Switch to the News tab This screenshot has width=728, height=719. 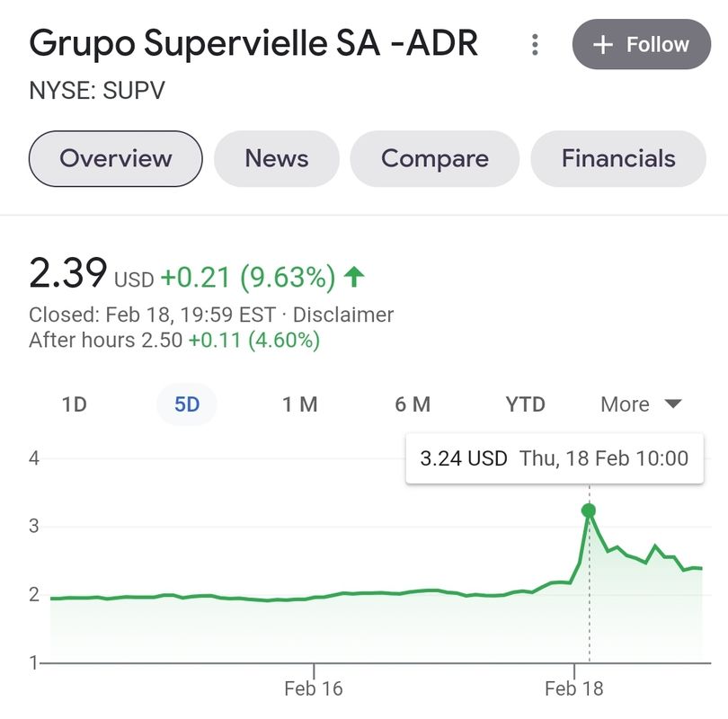tap(277, 159)
